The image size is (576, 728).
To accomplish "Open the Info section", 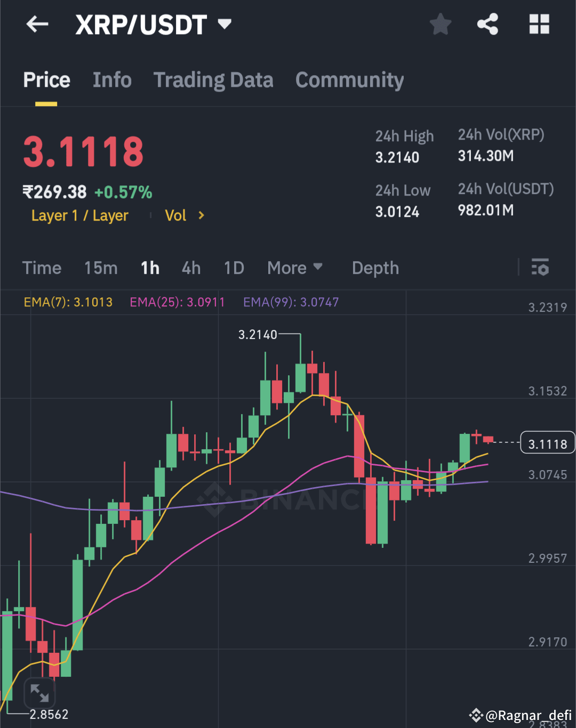I will pyautogui.click(x=112, y=79).
